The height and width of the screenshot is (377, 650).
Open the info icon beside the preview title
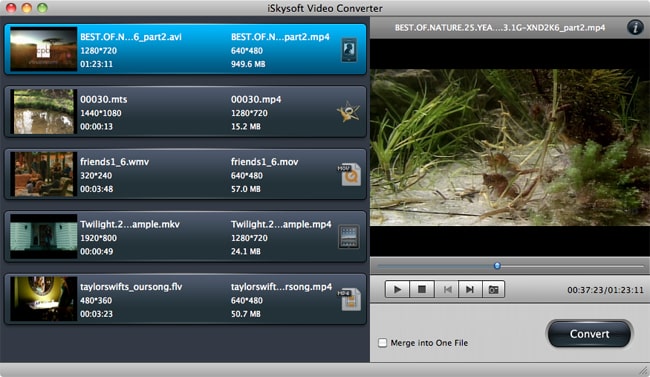click(x=635, y=27)
